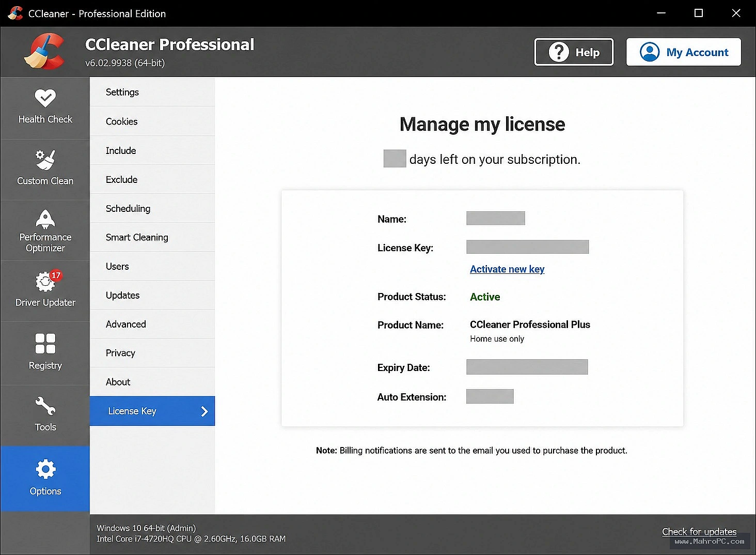The width and height of the screenshot is (756, 555).
Task: Open the Scheduling options page
Action: (x=152, y=208)
